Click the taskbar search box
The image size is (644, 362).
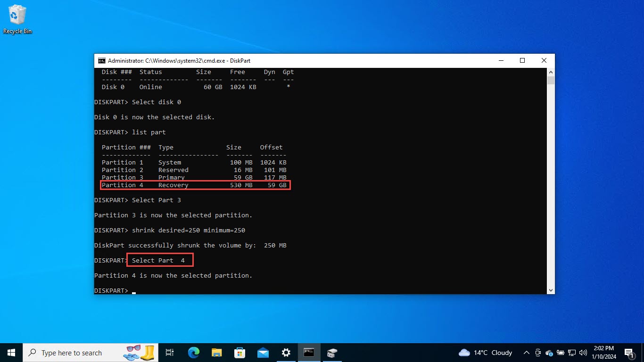pos(91,353)
